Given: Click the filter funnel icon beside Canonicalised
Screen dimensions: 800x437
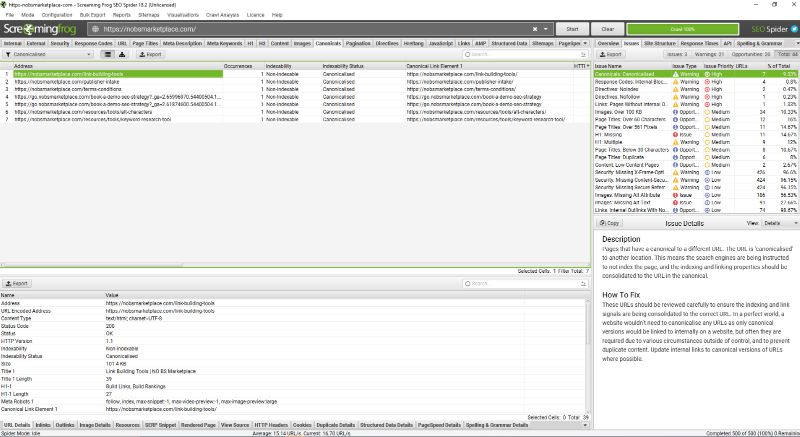Looking at the screenshot, I should point(7,54).
